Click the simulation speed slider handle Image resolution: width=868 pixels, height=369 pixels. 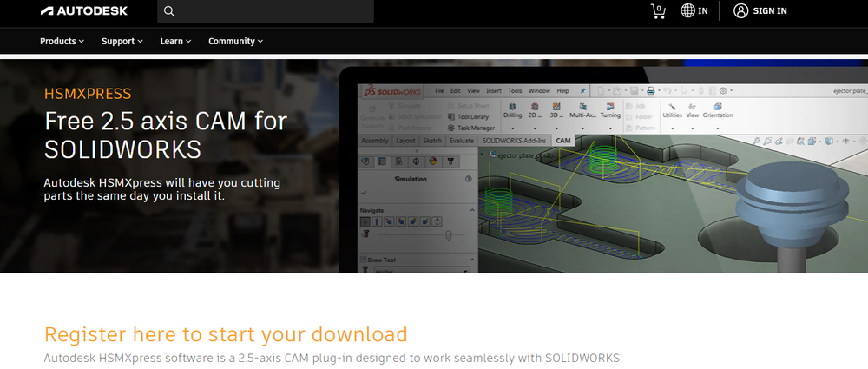[448, 235]
